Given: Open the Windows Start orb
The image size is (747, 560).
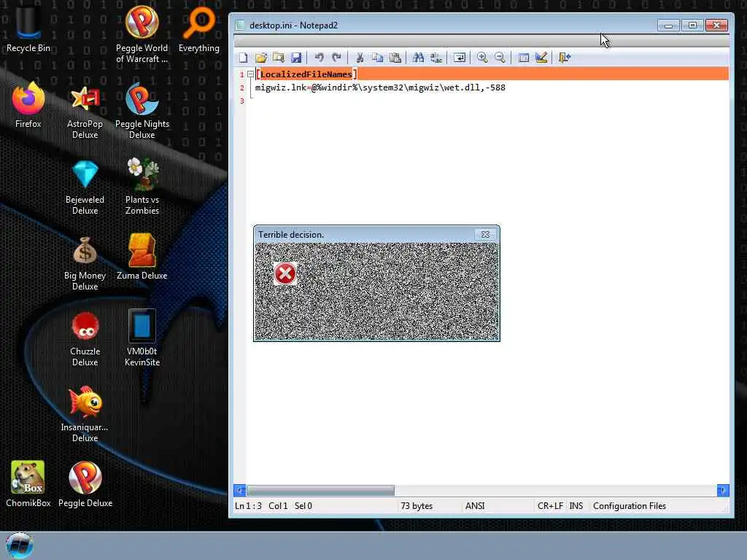Looking at the screenshot, I should pyautogui.click(x=20, y=545).
